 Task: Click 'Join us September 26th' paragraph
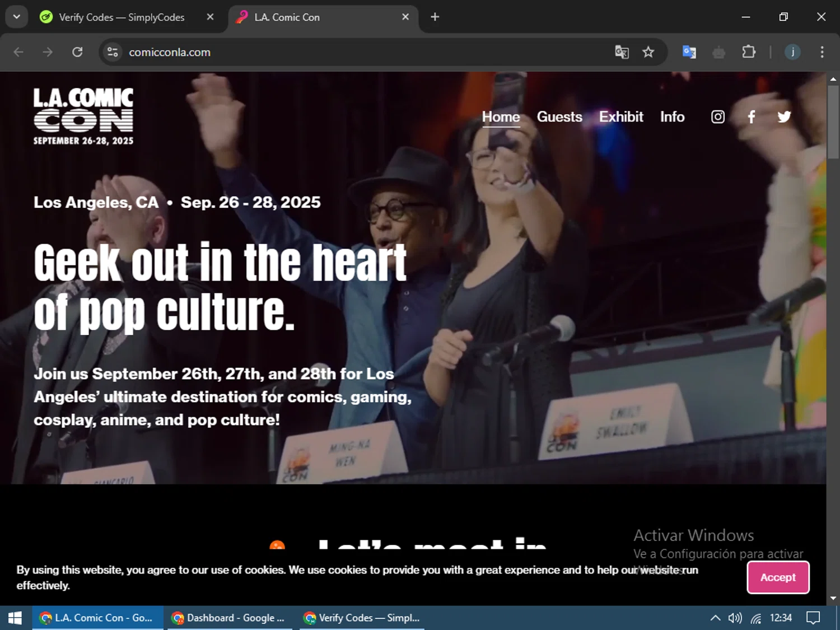point(222,396)
